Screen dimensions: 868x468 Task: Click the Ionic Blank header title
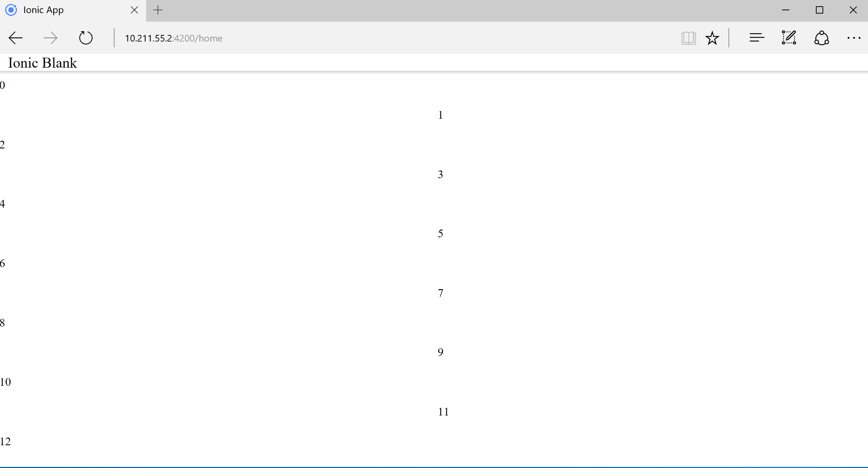(x=42, y=63)
